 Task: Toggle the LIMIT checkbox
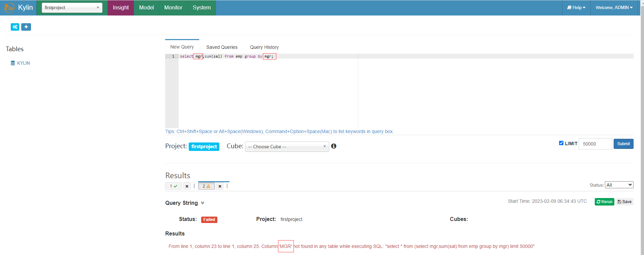(561, 143)
